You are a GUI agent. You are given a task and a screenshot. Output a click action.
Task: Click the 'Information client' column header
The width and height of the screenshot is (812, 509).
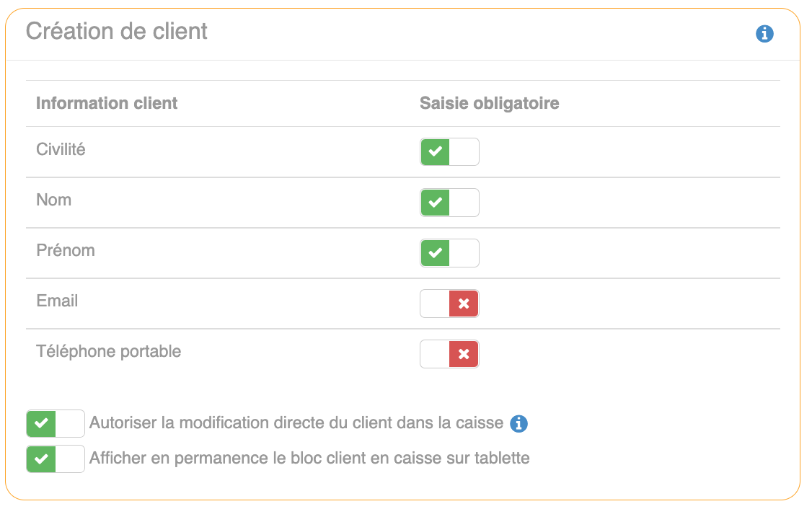(x=107, y=103)
